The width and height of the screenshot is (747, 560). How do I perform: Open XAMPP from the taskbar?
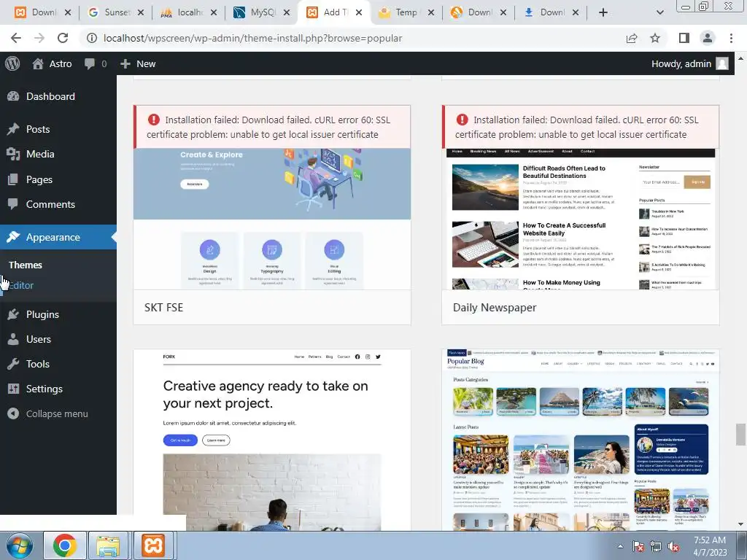[x=153, y=545]
